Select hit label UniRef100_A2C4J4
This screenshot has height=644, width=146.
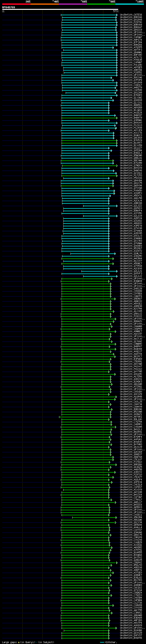pos(131,201)
